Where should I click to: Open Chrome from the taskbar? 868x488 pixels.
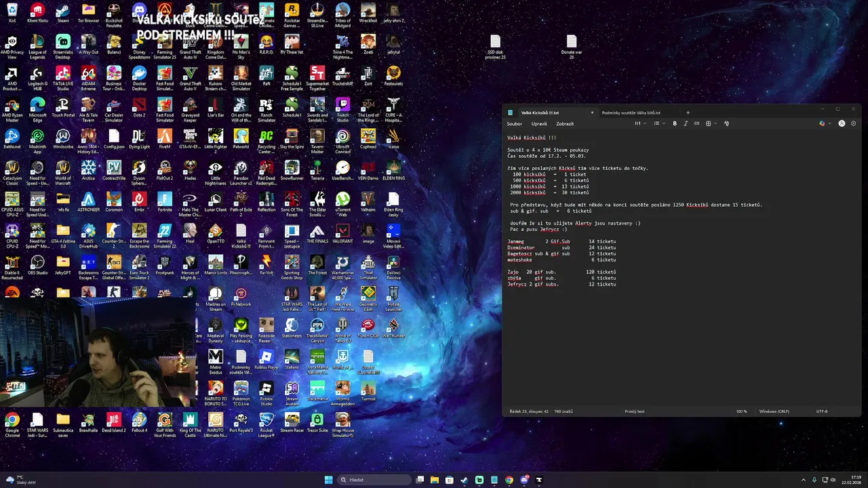[509, 480]
